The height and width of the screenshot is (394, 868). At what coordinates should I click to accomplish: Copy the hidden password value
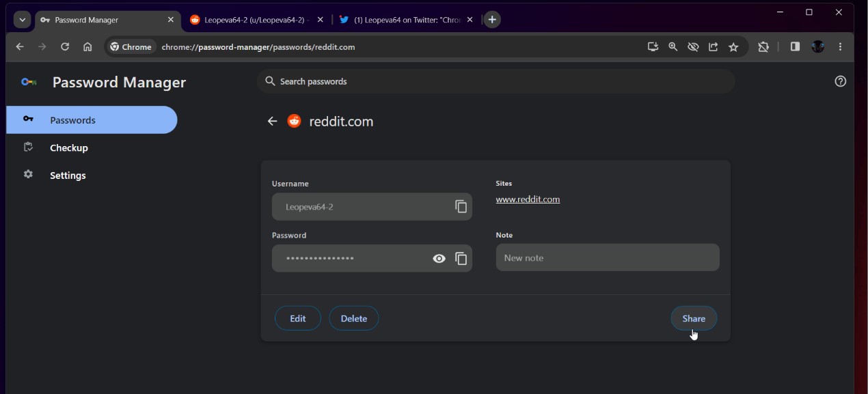pos(461,258)
